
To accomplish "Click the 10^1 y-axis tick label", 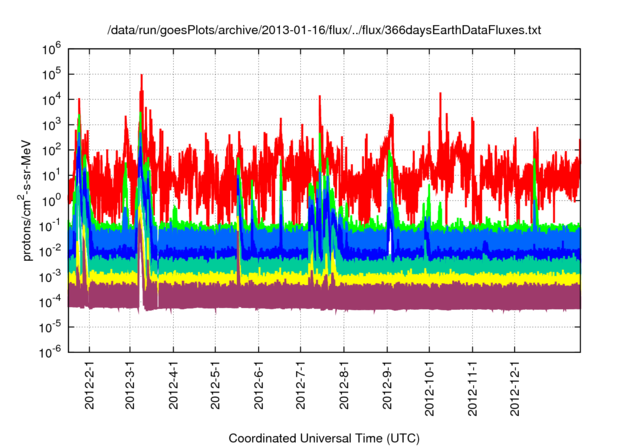I will [51, 176].
